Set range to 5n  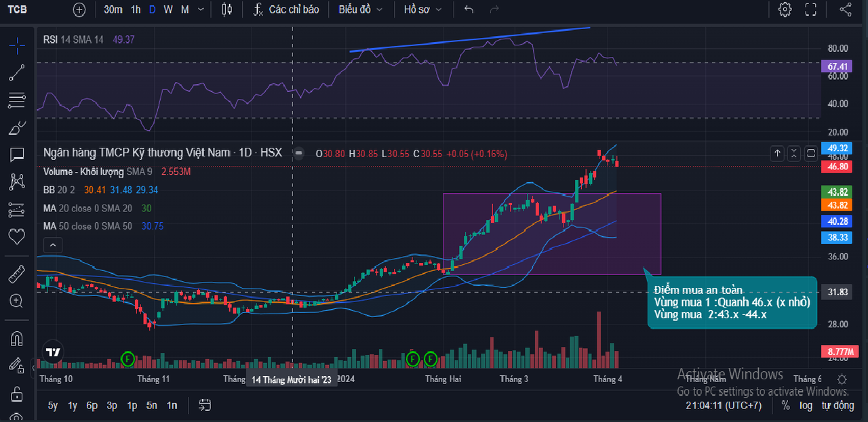coord(152,405)
